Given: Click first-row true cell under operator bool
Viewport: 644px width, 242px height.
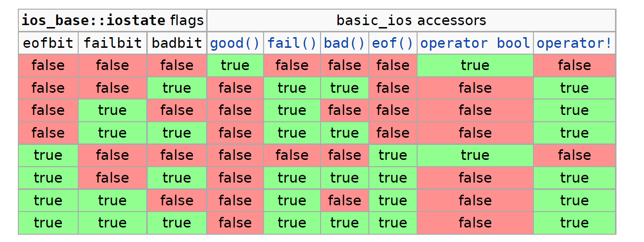Looking at the screenshot, I should tap(475, 66).
